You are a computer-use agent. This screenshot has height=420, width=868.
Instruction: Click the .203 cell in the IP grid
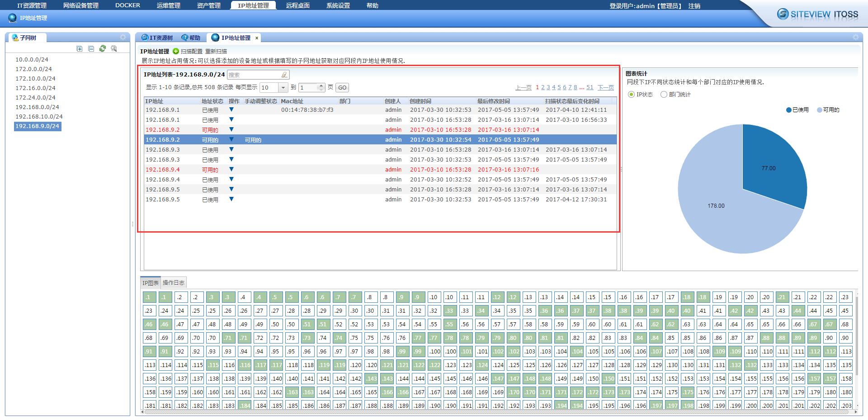[846, 406]
